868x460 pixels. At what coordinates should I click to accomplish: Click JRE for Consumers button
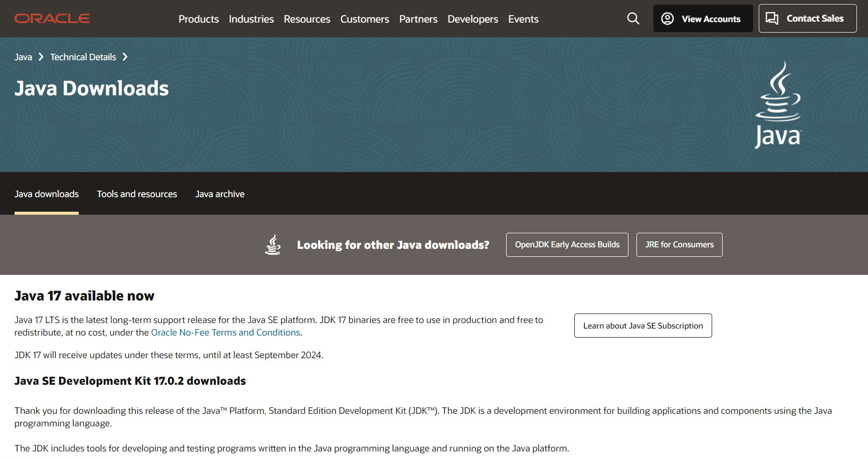pos(679,245)
